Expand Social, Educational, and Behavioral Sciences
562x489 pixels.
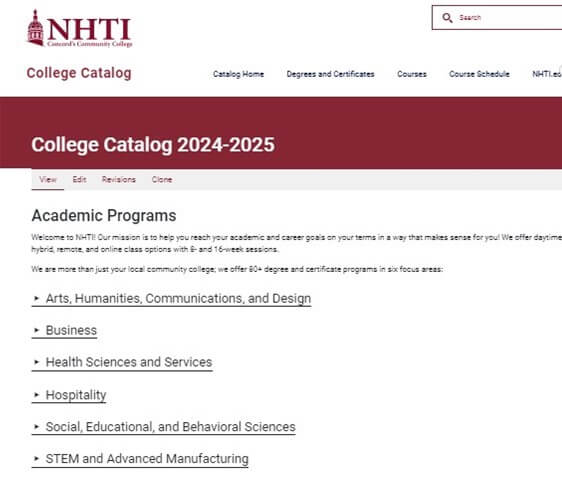tap(164, 427)
